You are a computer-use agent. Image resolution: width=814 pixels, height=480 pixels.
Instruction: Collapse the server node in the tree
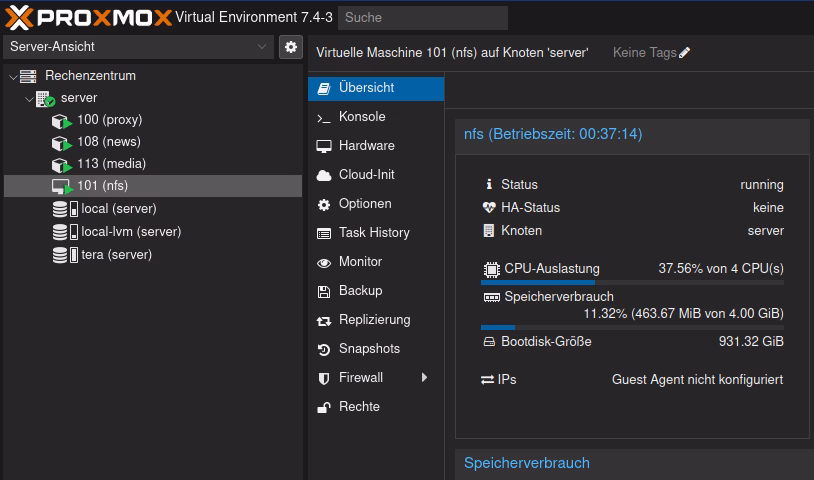coord(29,98)
